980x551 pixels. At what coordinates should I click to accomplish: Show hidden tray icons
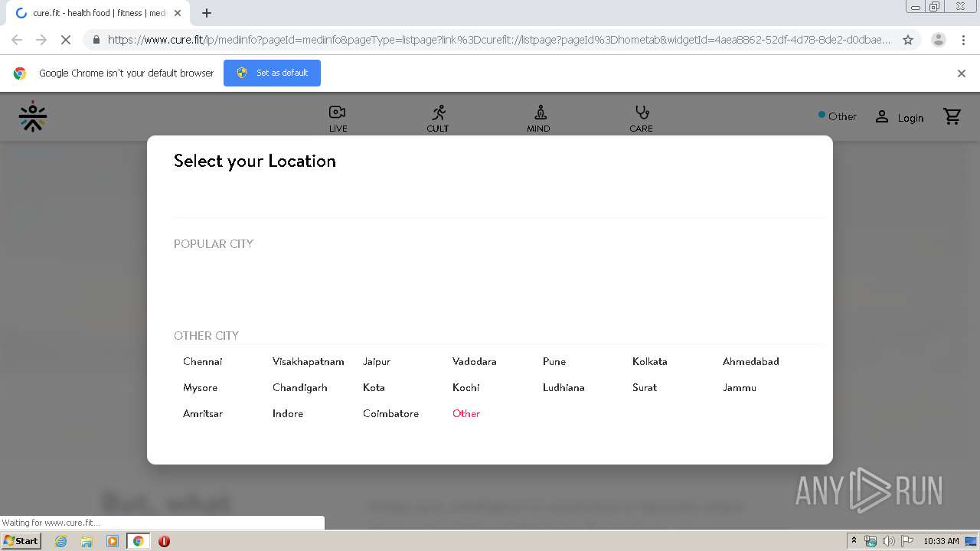[x=854, y=541]
